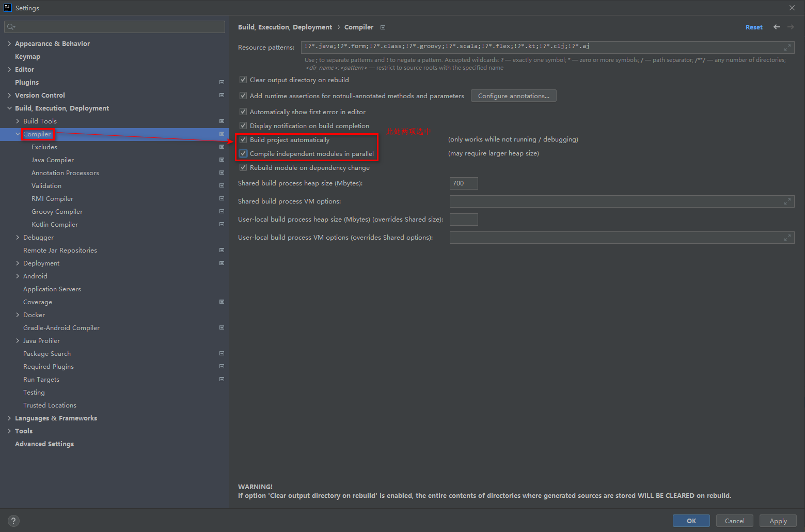Click the Shared build process heap size field
Image resolution: width=805 pixels, height=532 pixels.
point(464,183)
